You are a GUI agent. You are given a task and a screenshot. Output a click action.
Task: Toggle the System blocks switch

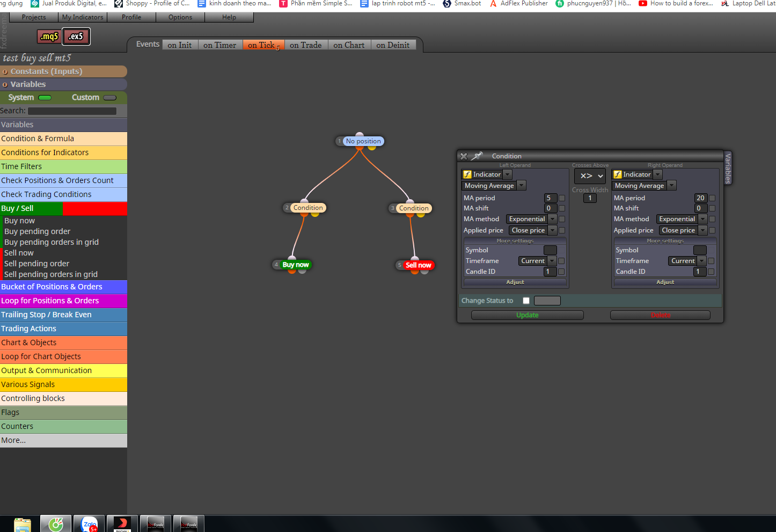click(x=45, y=98)
